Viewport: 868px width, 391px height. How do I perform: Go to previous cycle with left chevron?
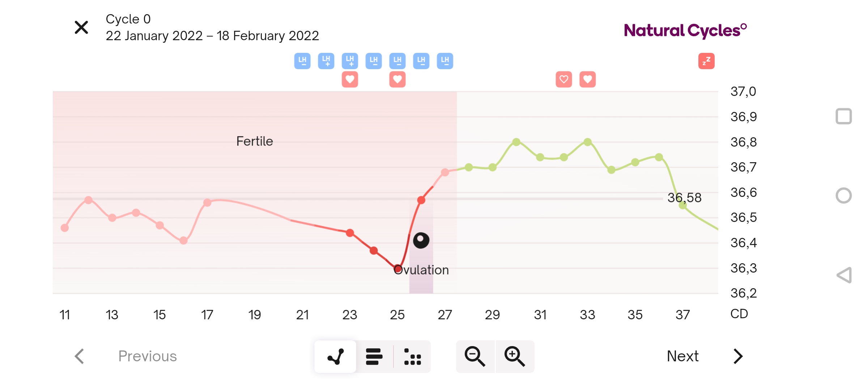[80, 356]
